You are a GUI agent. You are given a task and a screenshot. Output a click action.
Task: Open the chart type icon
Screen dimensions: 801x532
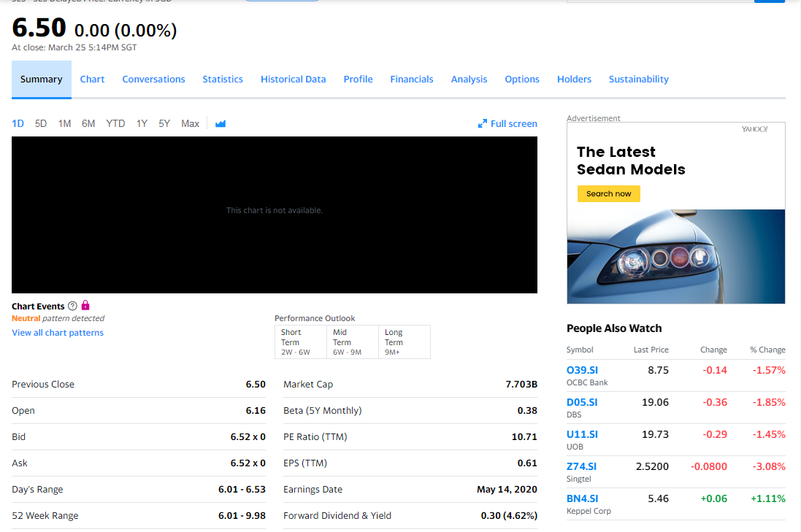(221, 123)
